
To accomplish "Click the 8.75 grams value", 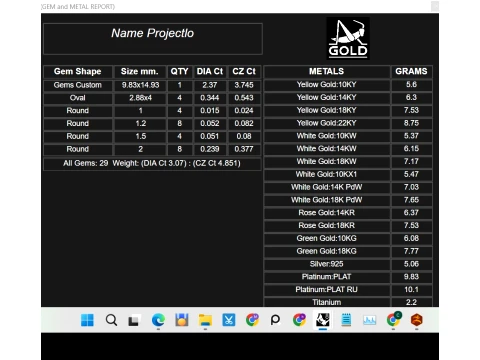I will [x=411, y=123].
